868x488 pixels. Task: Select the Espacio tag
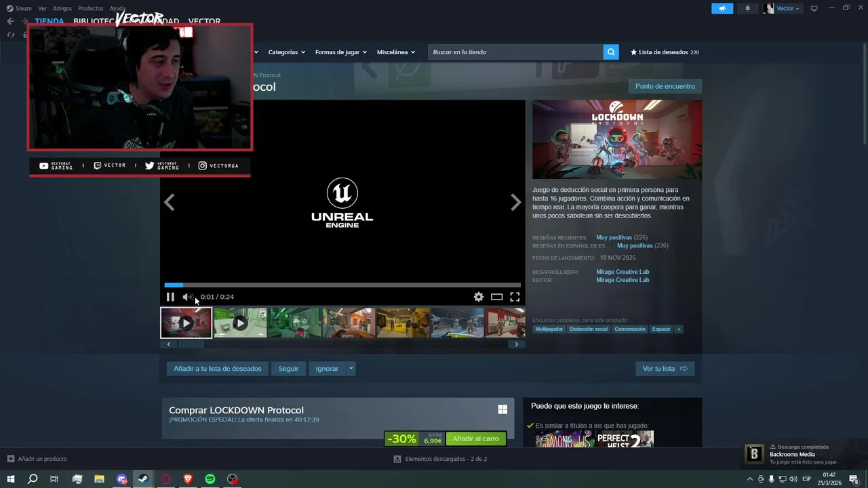pyautogui.click(x=661, y=329)
